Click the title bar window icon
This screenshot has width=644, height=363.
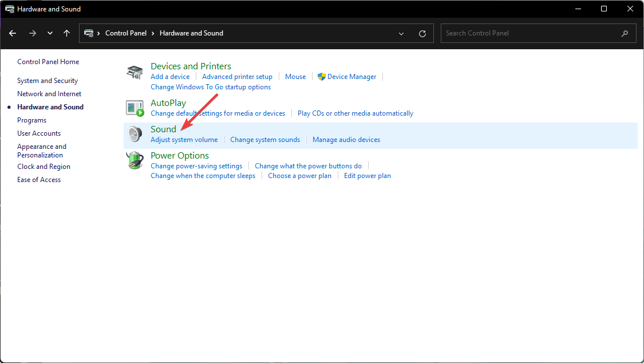click(10, 9)
